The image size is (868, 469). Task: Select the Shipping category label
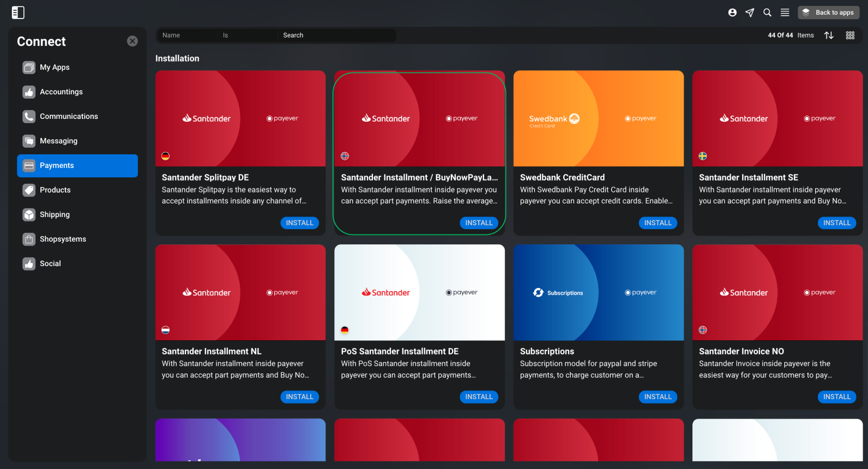55,215
